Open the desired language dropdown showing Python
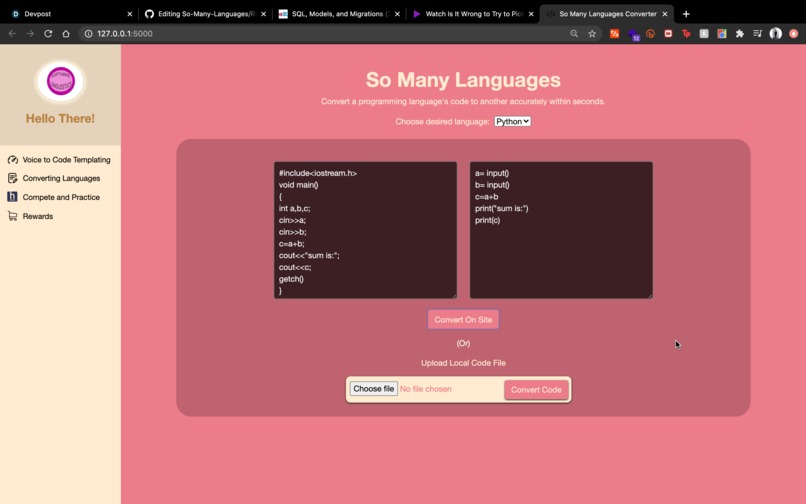The width and height of the screenshot is (806, 504). [x=512, y=121]
